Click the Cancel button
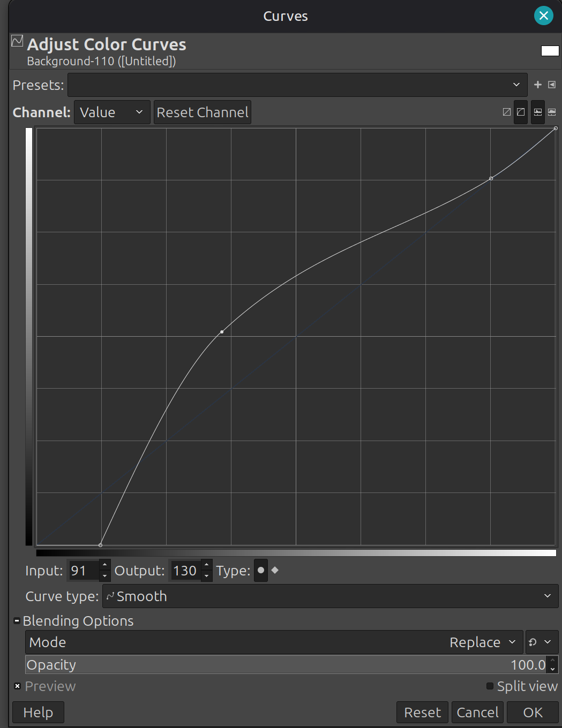562x728 pixels. pos(477,712)
